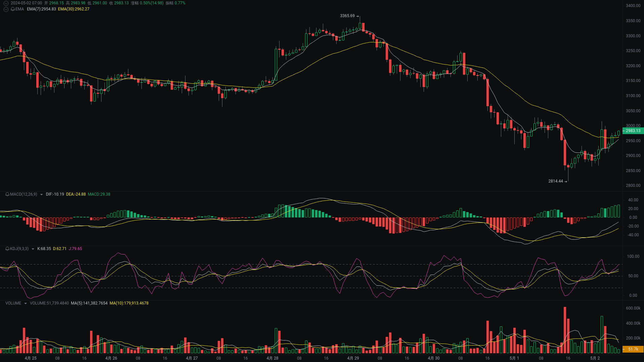Viewport: 644px width, 362px height.
Task: Toggle the EMA row using its circular chevron
Action: [6, 9]
